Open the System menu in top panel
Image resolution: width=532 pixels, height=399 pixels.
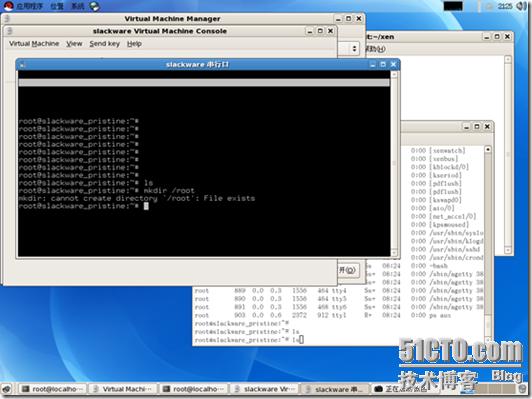(x=78, y=6)
